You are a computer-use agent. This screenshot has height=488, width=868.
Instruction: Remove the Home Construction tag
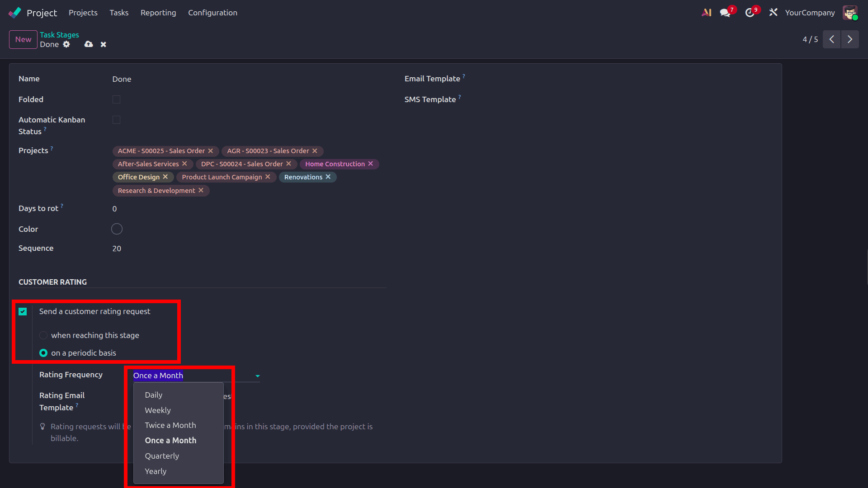[x=371, y=164]
